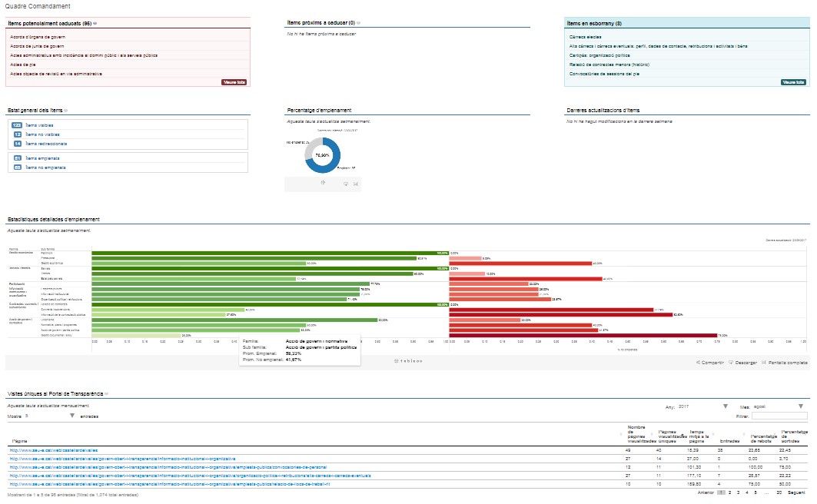Screen dimensions: 817x504
Task: Click Descarregar below the bar chart
Action: (742, 362)
